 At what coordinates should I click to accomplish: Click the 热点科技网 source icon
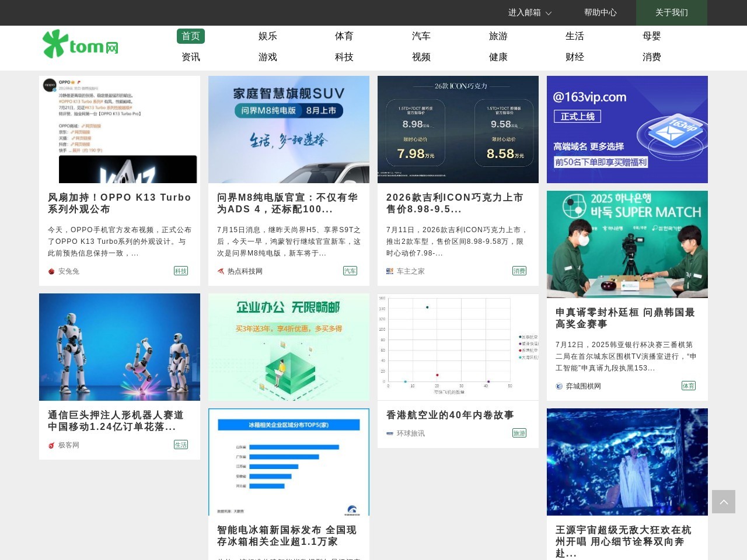pos(221,271)
